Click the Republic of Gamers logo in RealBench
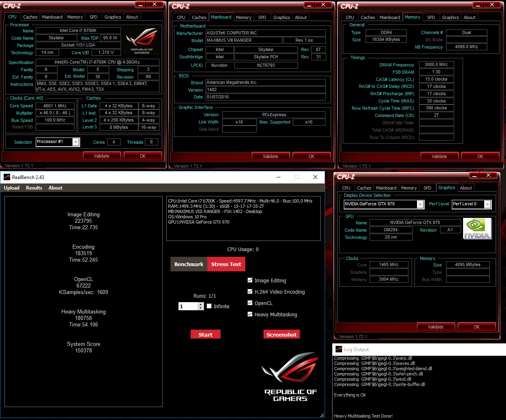Image resolution: width=506 pixels, height=420 pixels. 290,377
